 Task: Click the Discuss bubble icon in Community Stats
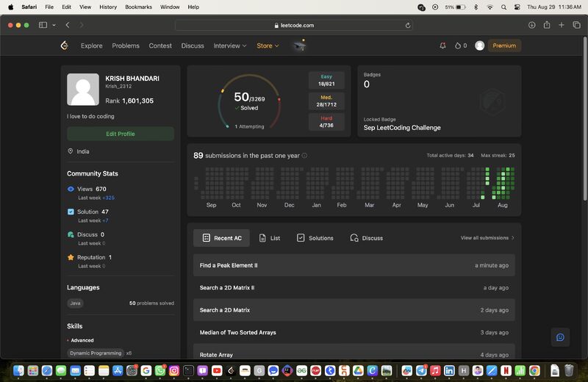click(71, 234)
